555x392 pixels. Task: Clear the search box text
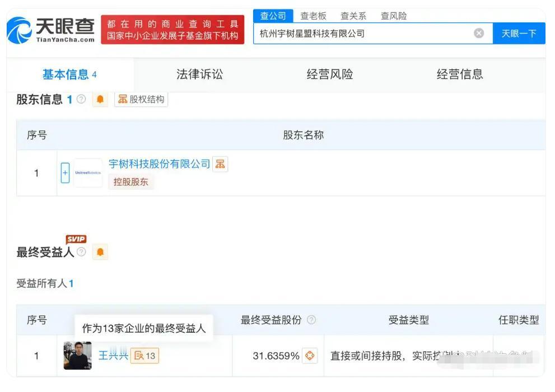click(478, 33)
